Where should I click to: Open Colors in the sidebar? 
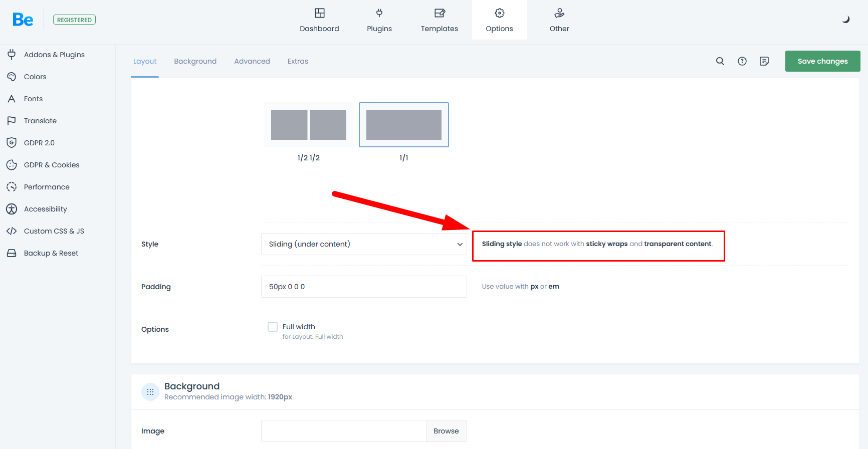[x=35, y=77]
